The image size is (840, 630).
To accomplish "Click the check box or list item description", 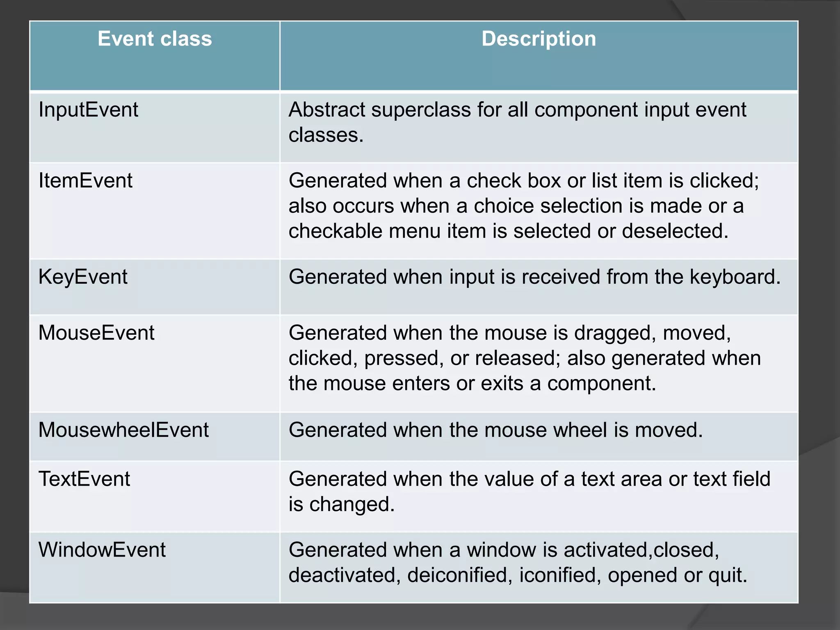I will pos(524,181).
